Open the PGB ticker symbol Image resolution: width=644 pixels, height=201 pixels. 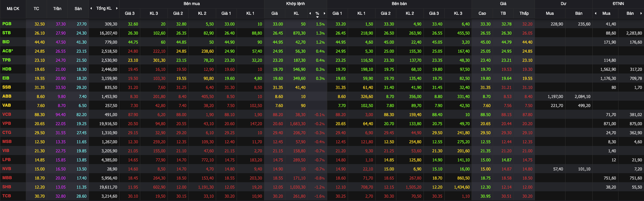pyautogui.click(x=7, y=24)
